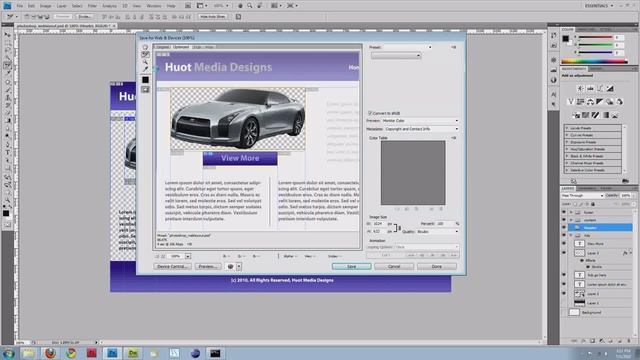Viewport: 640px width, 360px height.
Task: Open the Color Table palette menu icon
Action: (453, 138)
